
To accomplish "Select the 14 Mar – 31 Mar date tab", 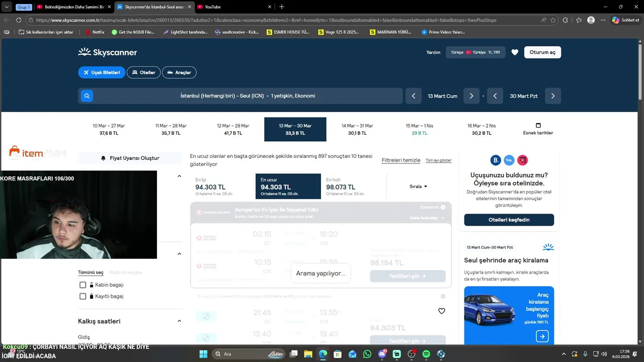I will pos(357,129).
